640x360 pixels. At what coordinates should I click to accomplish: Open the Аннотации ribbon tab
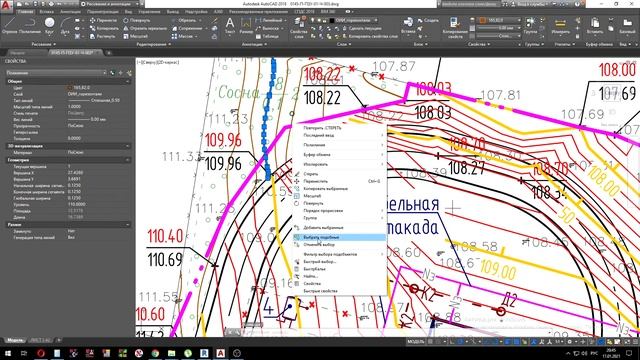(70, 12)
